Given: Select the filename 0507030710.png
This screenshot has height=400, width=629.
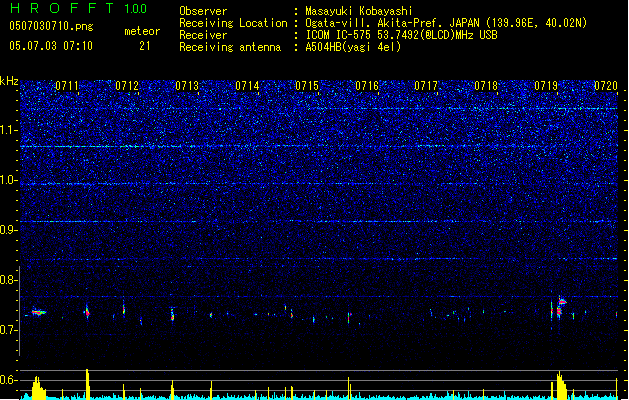Looking at the screenshot, I should (51, 26).
